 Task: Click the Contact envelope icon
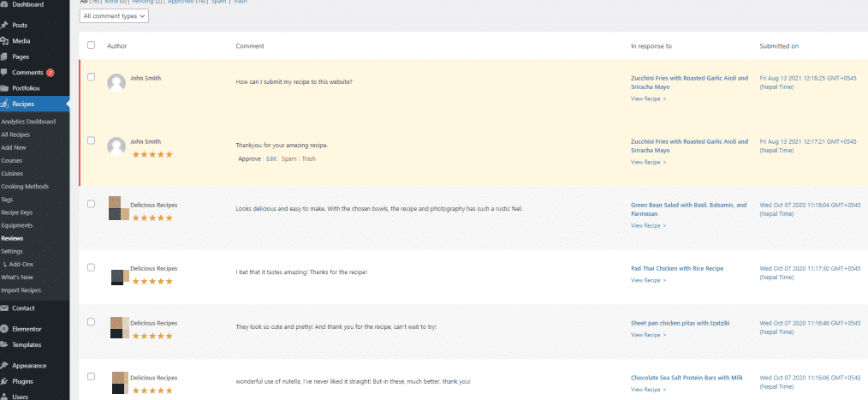tap(4, 308)
